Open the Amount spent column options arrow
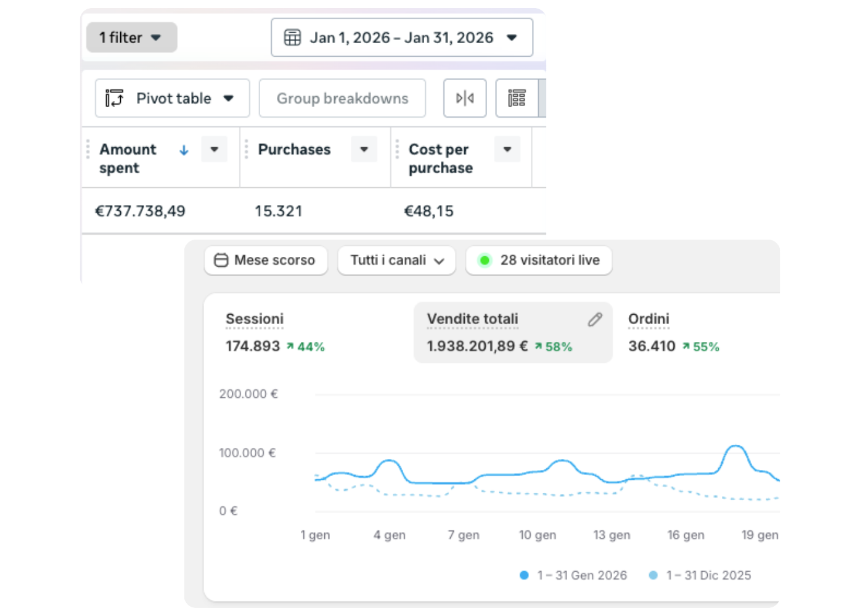This screenshot has width=860, height=616. (215, 149)
